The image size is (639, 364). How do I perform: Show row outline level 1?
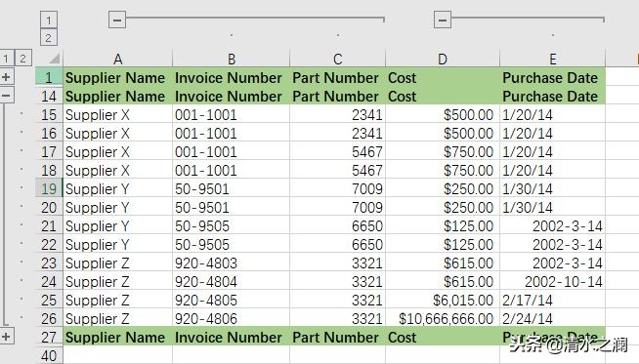click(x=6, y=59)
